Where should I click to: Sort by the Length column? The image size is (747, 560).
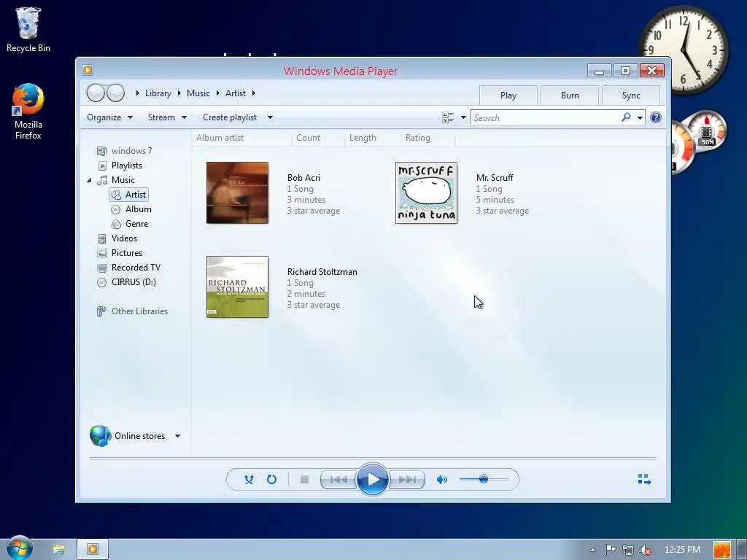pyautogui.click(x=373, y=138)
